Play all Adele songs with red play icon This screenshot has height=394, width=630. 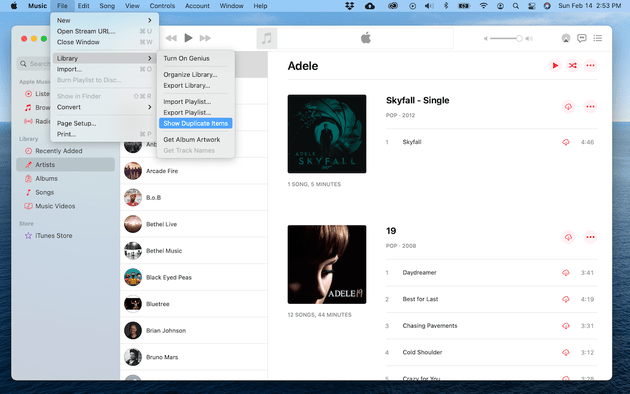click(555, 65)
